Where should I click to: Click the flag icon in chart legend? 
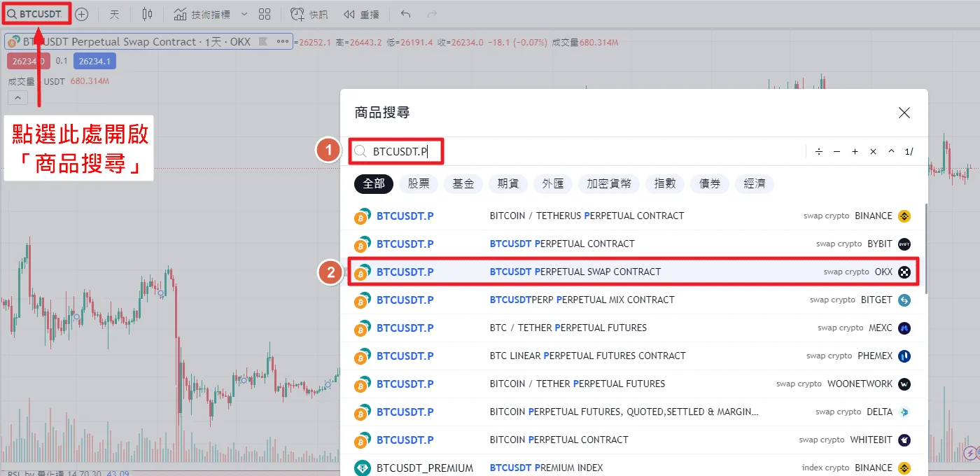pyautogui.click(x=263, y=42)
